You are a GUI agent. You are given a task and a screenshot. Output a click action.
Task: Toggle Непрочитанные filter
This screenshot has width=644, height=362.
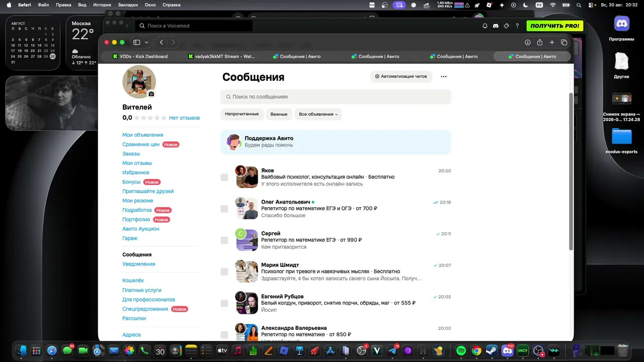pos(242,114)
